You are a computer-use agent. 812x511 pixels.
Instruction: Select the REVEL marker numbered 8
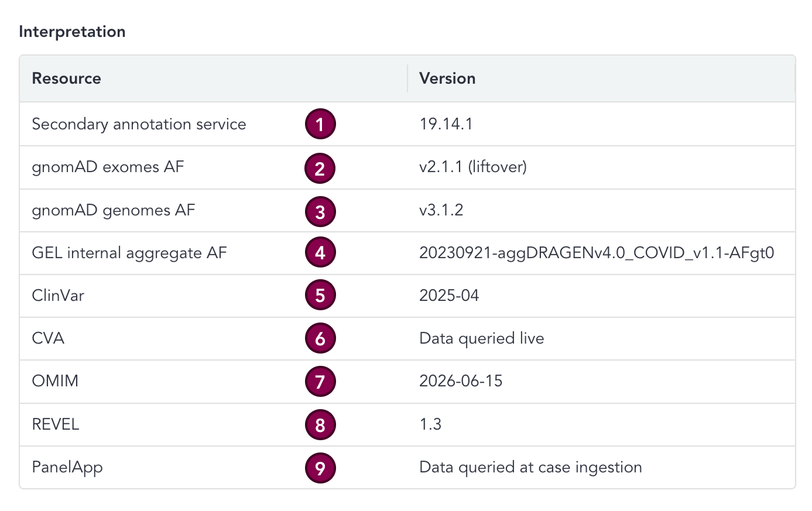click(x=320, y=425)
